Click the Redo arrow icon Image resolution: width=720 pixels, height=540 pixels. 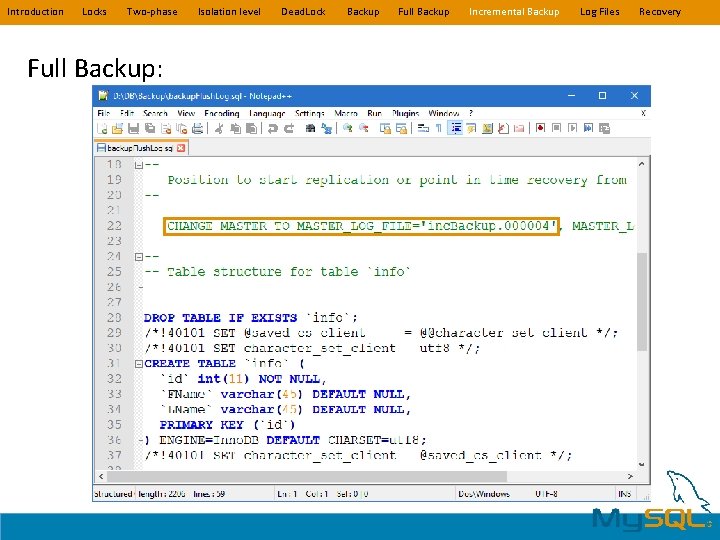[x=289, y=129]
